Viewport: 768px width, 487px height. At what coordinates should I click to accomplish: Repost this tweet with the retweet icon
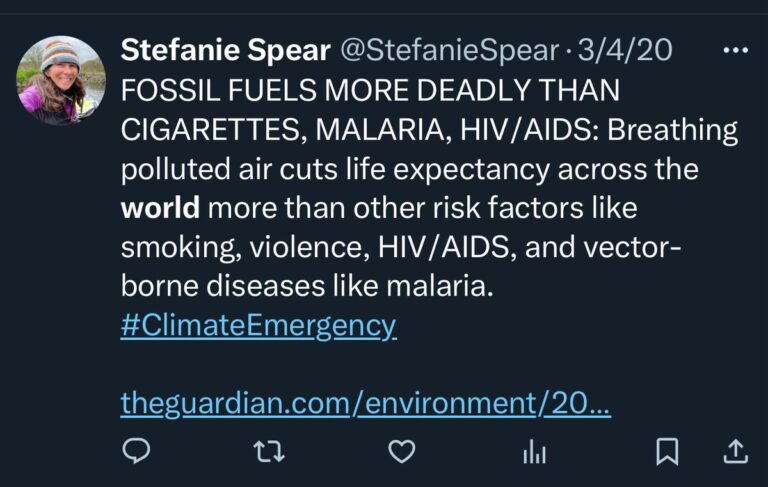click(x=268, y=452)
